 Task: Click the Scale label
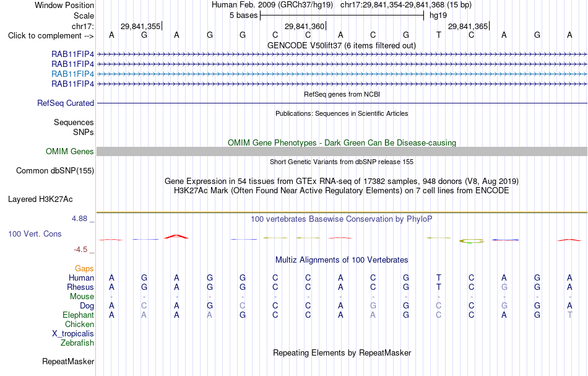(84, 15)
